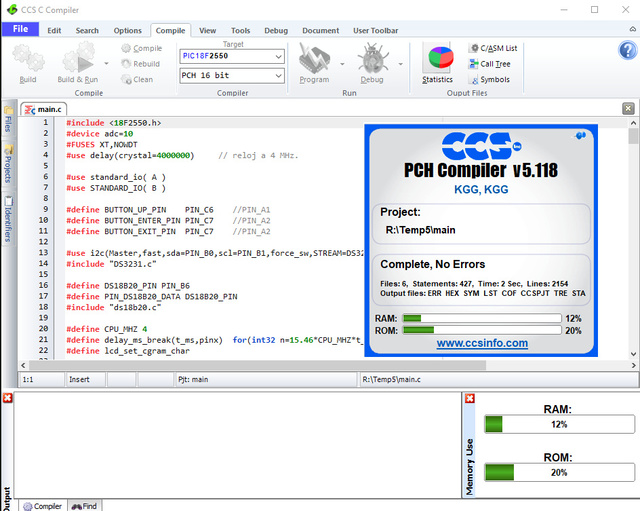Click the Debug bug icon
The image size is (640, 511).
(x=373, y=58)
